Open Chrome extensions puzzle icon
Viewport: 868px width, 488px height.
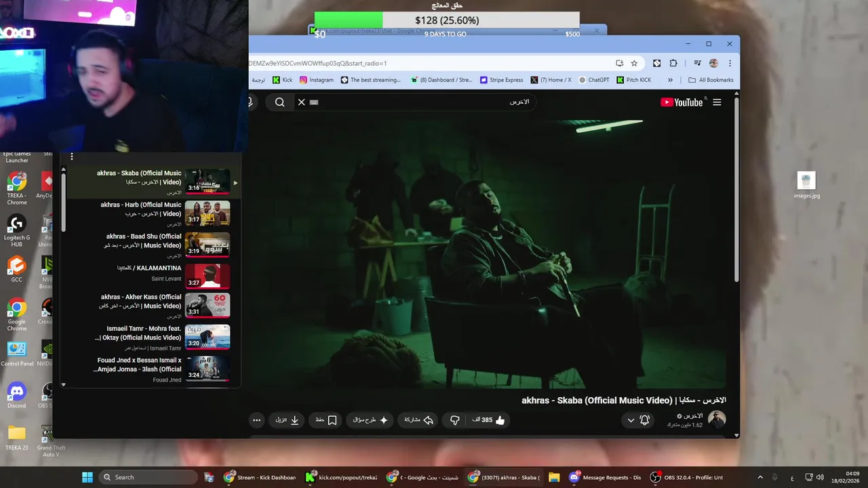[673, 63]
